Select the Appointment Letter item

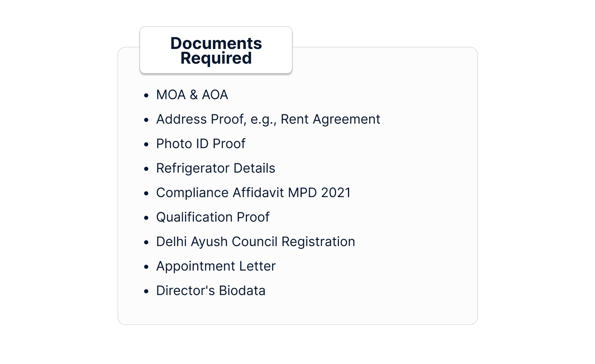point(216,266)
